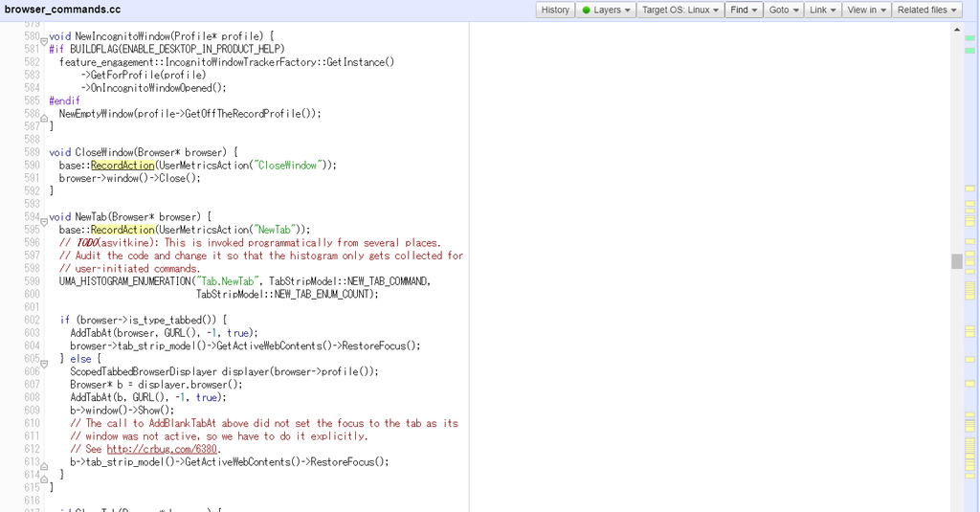
Task: Open the Target OS: Linux dropdown
Action: pyautogui.click(x=680, y=10)
